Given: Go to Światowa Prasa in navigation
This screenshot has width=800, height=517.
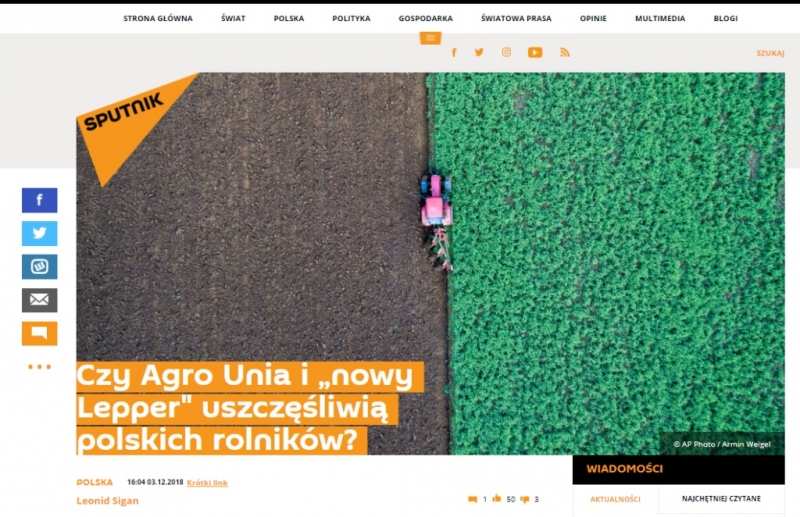Looking at the screenshot, I should click(x=516, y=18).
